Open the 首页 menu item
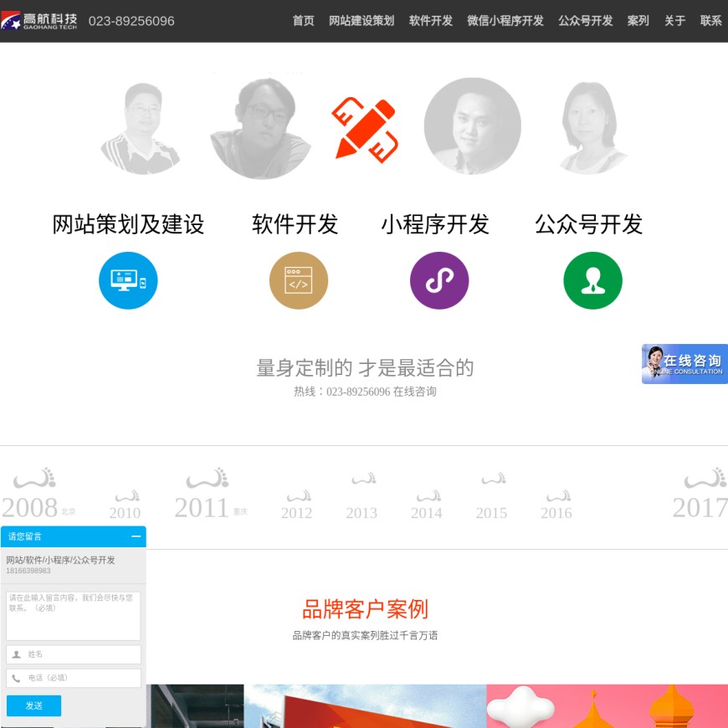Image resolution: width=728 pixels, height=728 pixels. (303, 21)
